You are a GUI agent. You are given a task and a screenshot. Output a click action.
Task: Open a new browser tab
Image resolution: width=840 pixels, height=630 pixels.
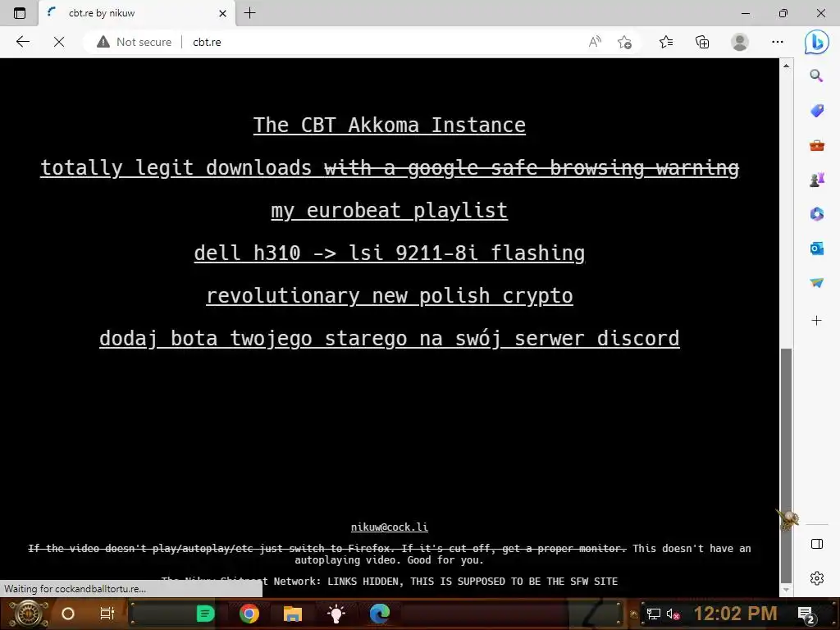point(249,13)
